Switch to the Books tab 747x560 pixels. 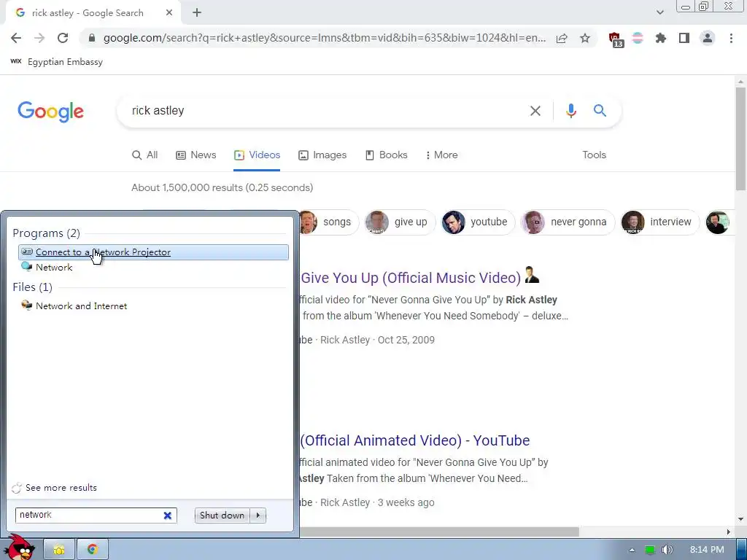387,155
